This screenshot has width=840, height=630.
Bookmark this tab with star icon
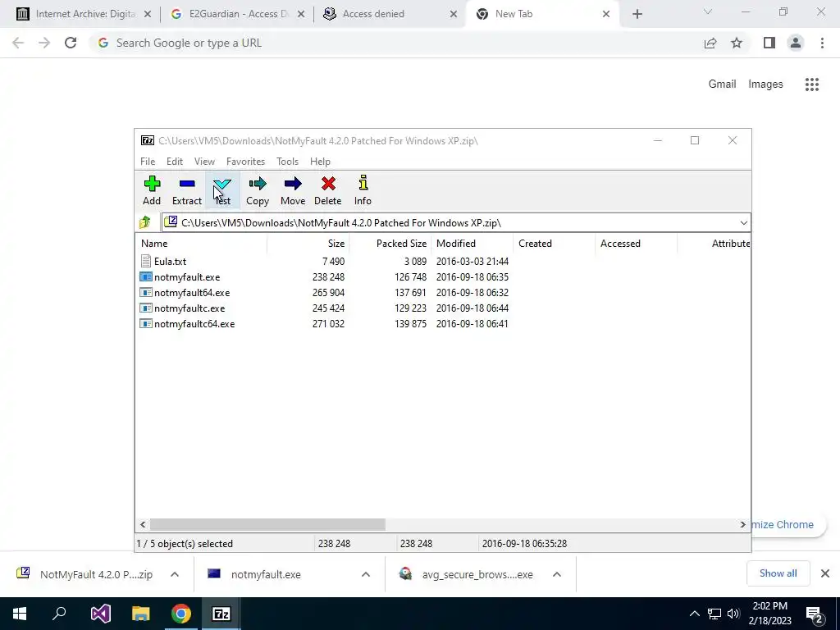[737, 43]
